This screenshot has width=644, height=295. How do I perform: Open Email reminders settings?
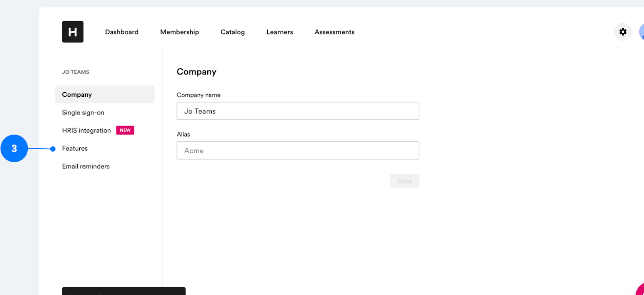click(x=86, y=166)
